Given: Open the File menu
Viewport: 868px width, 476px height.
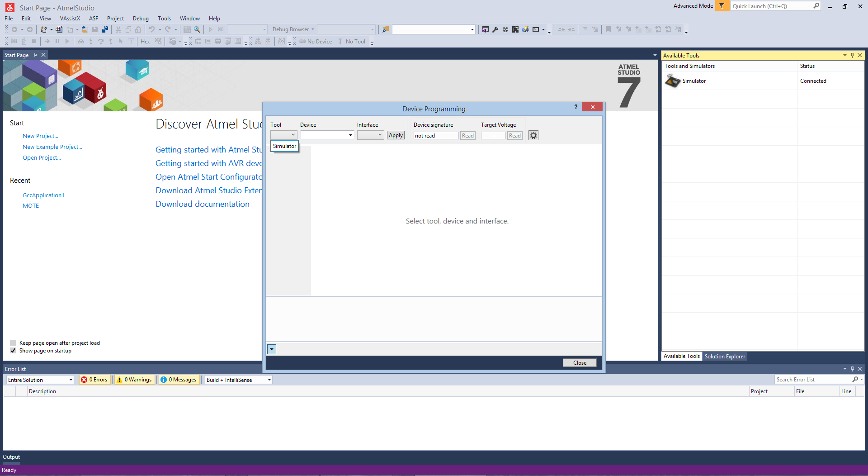Looking at the screenshot, I should (x=9, y=19).
